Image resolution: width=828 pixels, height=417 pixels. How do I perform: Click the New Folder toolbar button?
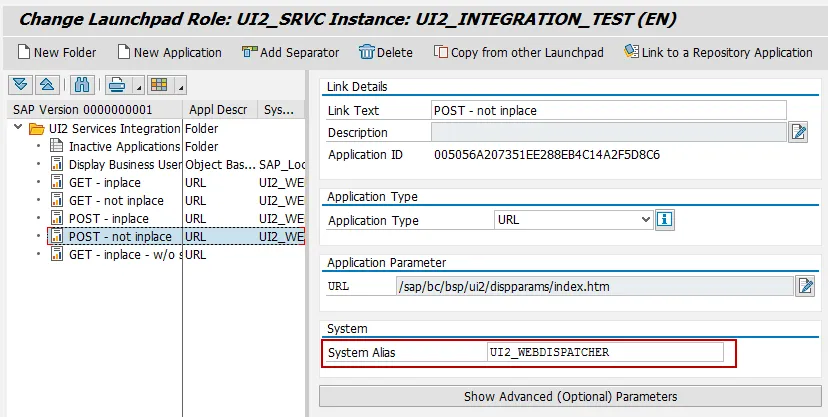click(57, 52)
